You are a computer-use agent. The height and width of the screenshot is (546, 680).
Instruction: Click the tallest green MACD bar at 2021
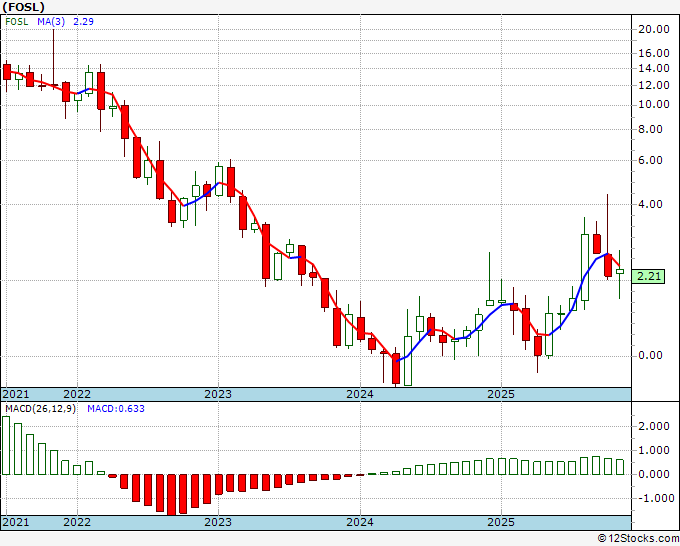6,445
